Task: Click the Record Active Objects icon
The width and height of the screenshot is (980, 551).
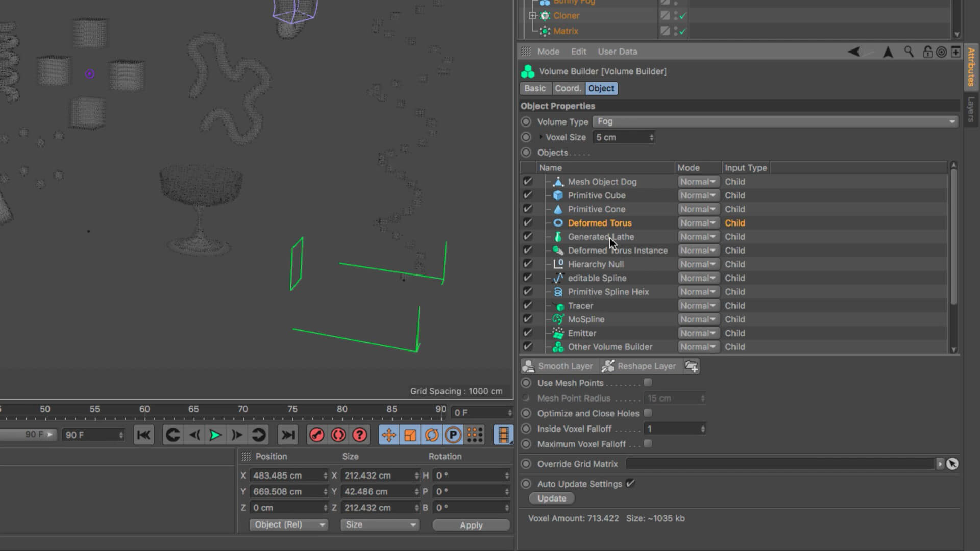Action: tap(316, 435)
